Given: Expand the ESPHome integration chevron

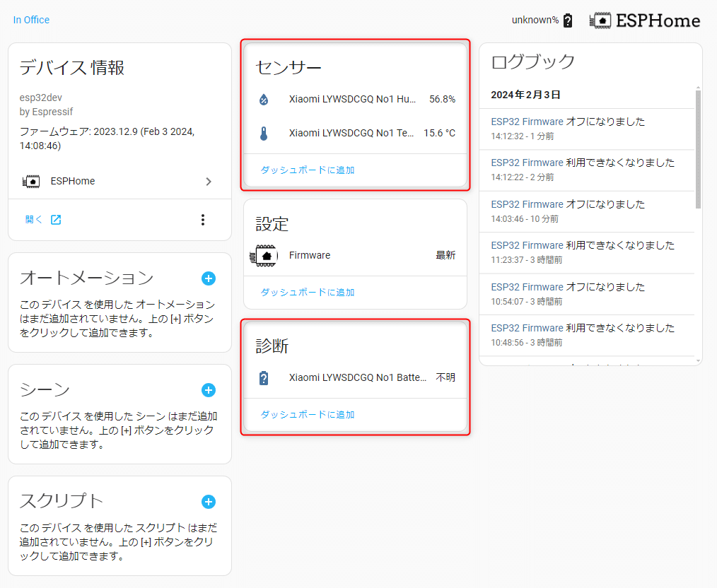Looking at the screenshot, I should (x=209, y=182).
